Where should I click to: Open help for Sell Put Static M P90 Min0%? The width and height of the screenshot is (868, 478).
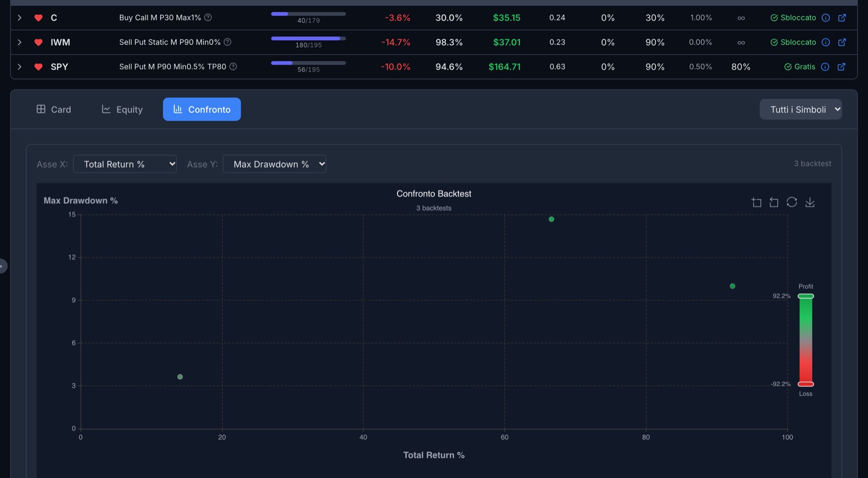pyautogui.click(x=228, y=42)
